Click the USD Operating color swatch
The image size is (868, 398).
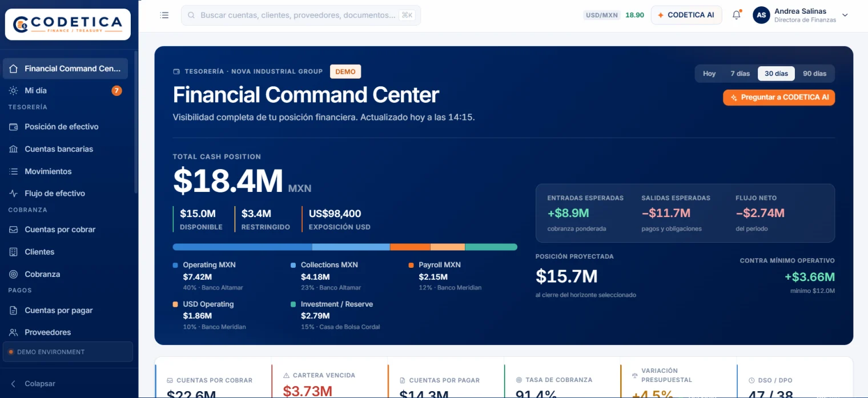pos(175,305)
